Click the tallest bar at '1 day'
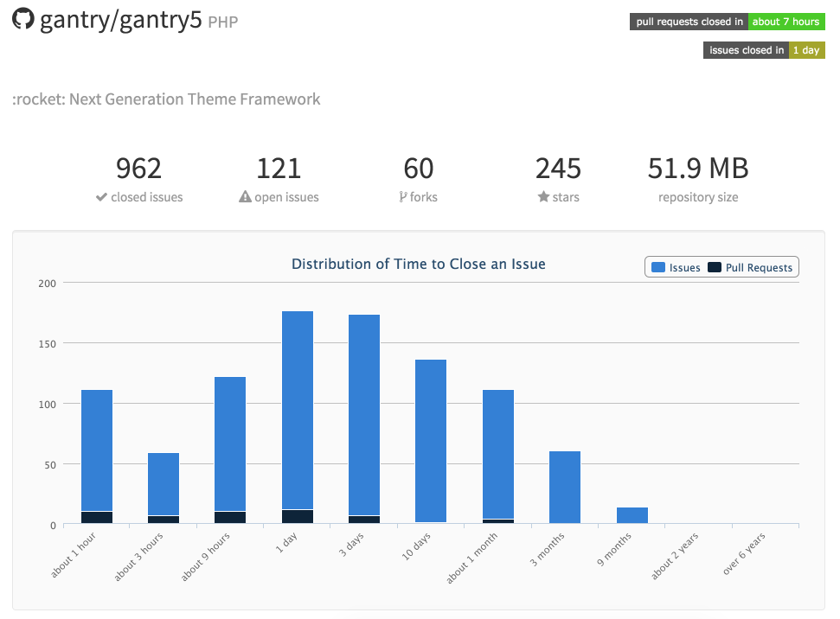The image size is (840, 619). [x=297, y=415]
